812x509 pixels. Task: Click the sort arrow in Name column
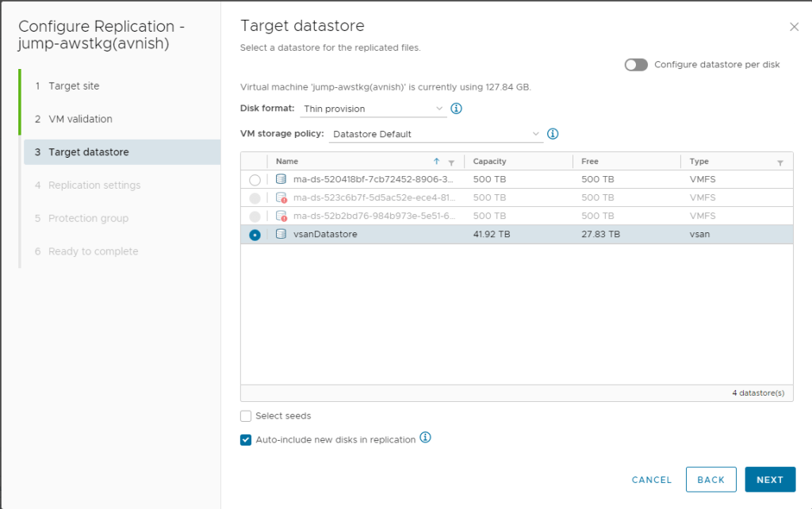coord(436,161)
